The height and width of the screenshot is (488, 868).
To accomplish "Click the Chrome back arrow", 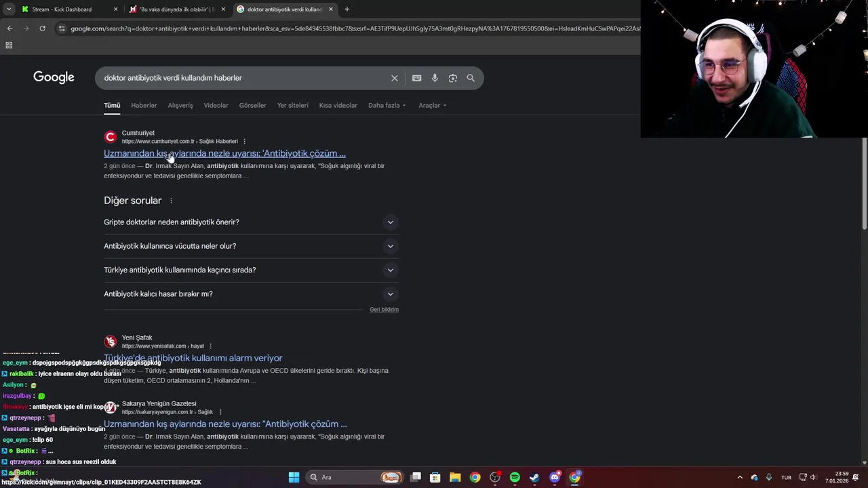I will pyautogui.click(x=9, y=28).
